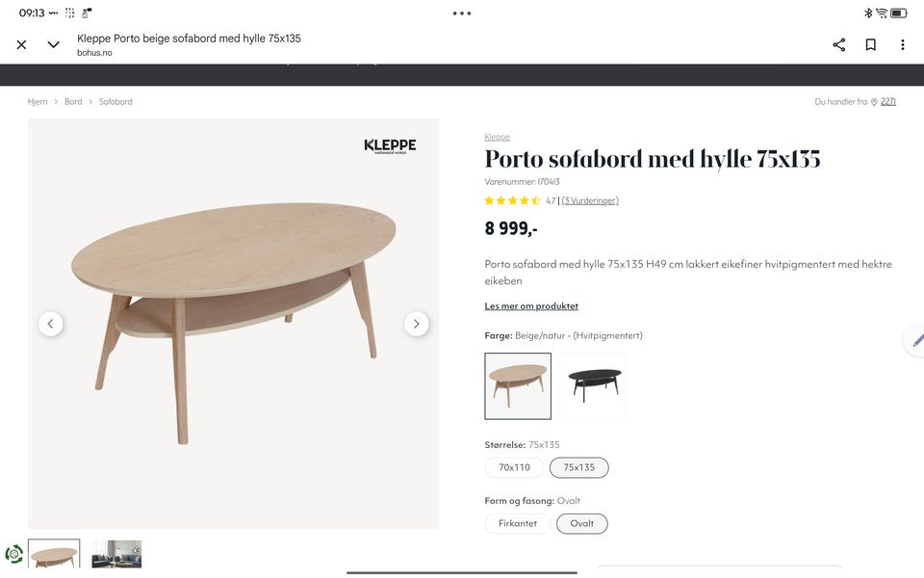Click the green cookie settings icon
This screenshot has height=578, width=924.
[13, 555]
